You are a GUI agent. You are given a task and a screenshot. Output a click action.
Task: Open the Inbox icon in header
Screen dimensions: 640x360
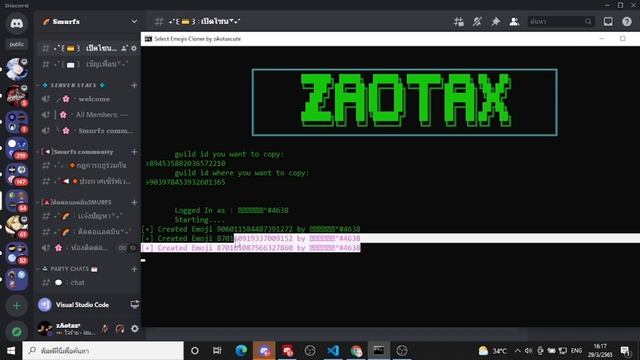608,22
